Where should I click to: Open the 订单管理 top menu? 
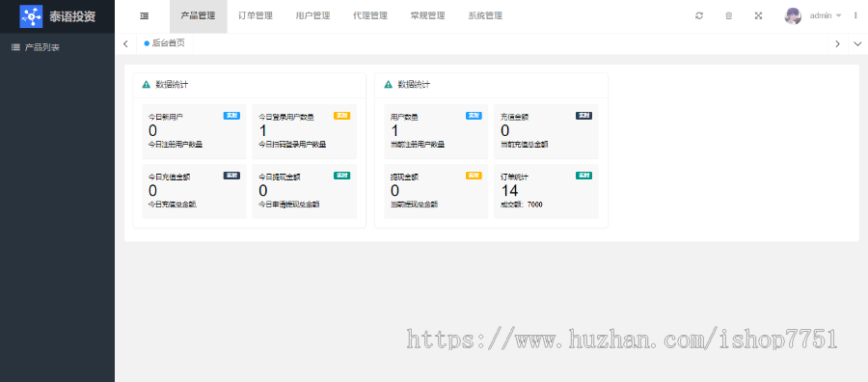click(x=256, y=16)
